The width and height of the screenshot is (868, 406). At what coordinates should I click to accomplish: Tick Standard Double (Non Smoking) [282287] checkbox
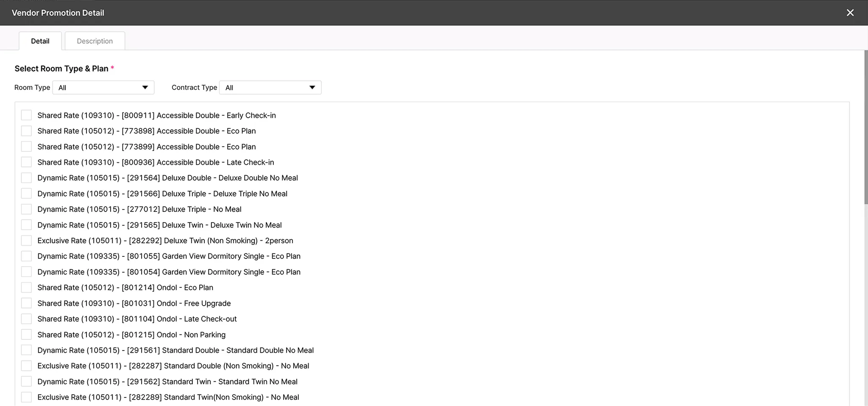[x=26, y=366]
